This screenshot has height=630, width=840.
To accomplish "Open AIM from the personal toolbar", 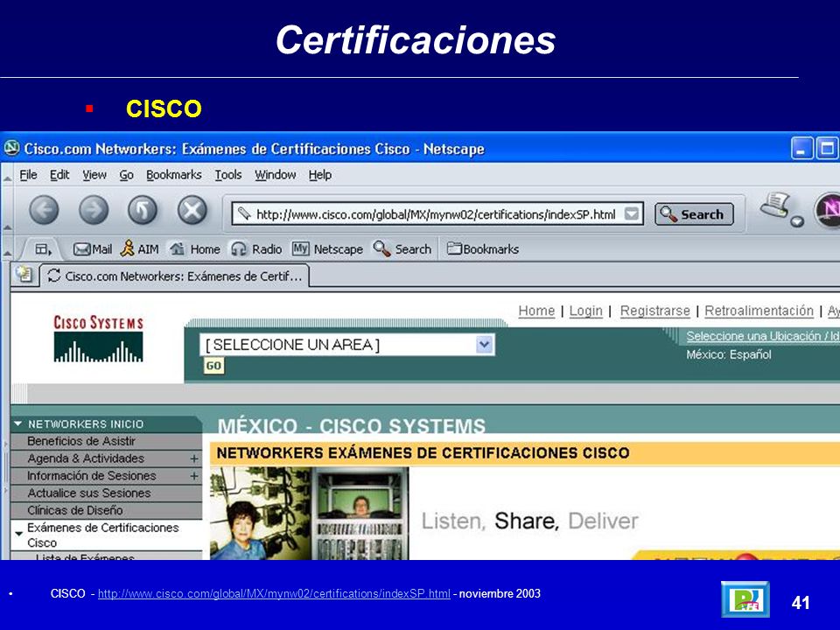I will tap(139, 249).
